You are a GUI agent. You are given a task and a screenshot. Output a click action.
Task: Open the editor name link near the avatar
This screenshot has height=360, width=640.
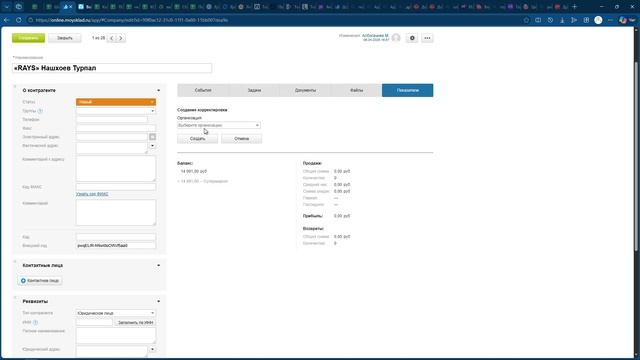click(x=375, y=36)
